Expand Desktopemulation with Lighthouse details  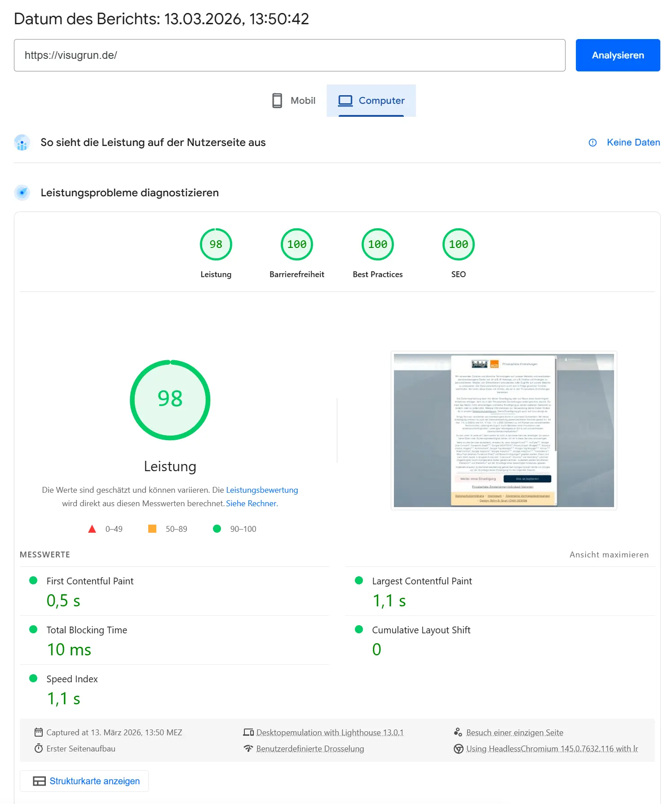(330, 733)
